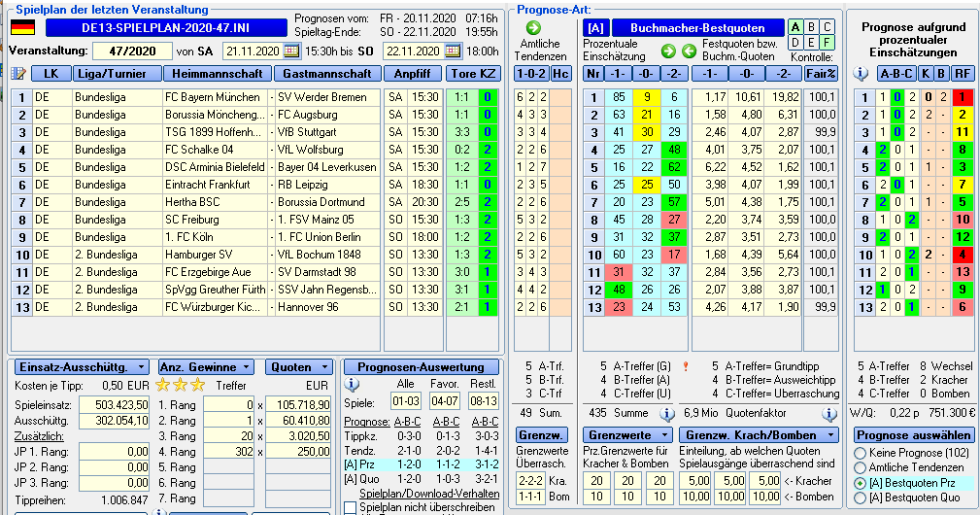Select [A] Bestquoten Quo radio option

tap(860, 498)
